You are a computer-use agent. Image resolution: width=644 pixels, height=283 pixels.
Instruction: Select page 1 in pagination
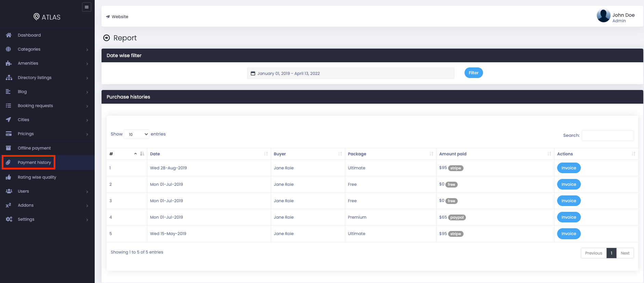(612, 253)
